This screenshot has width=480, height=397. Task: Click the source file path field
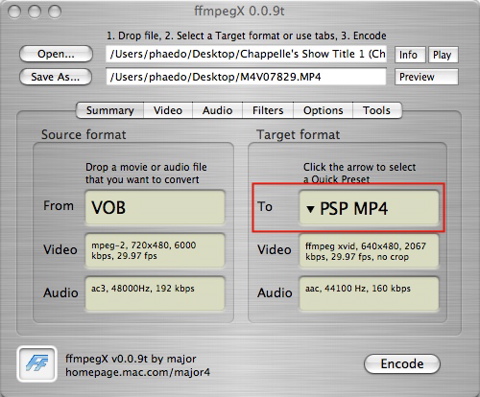246,54
